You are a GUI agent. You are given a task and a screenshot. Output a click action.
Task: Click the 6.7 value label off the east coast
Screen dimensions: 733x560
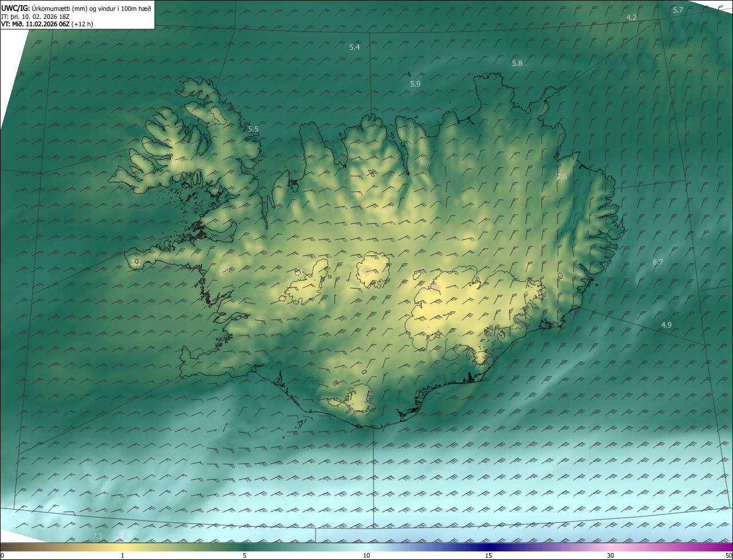[x=658, y=262]
